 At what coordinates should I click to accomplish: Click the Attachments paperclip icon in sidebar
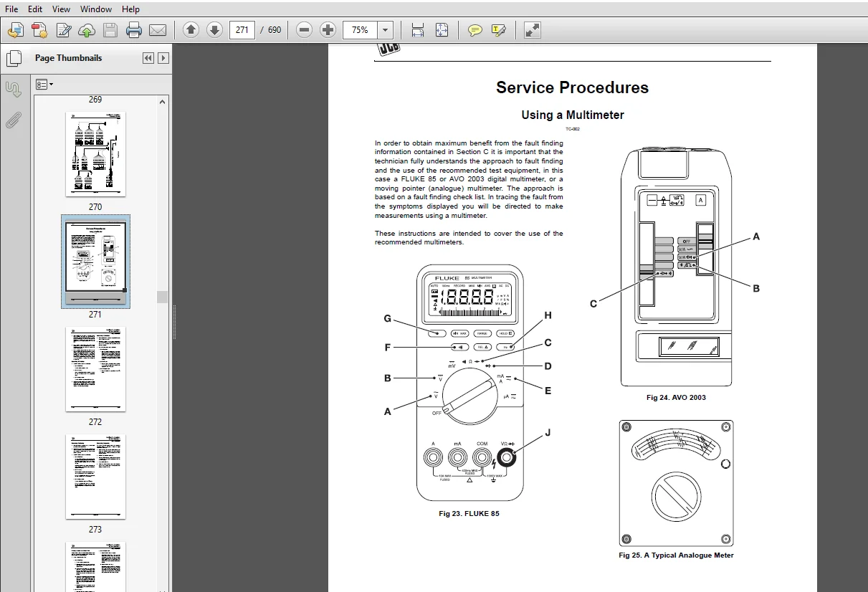point(14,120)
